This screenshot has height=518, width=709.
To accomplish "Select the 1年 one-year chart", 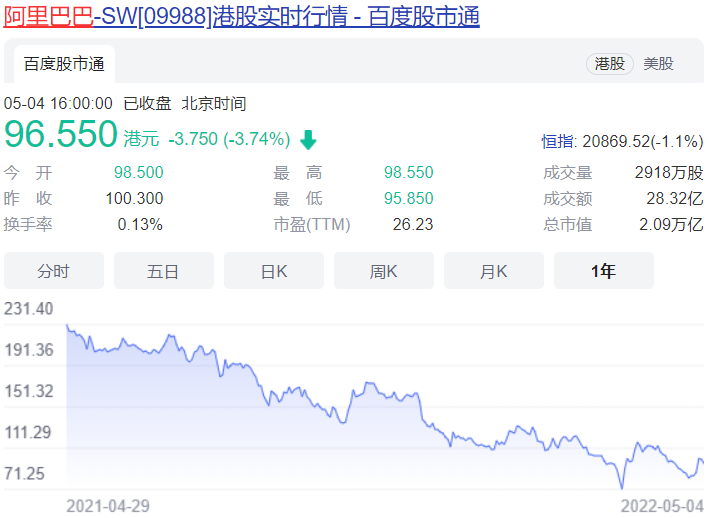I will coord(604,271).
